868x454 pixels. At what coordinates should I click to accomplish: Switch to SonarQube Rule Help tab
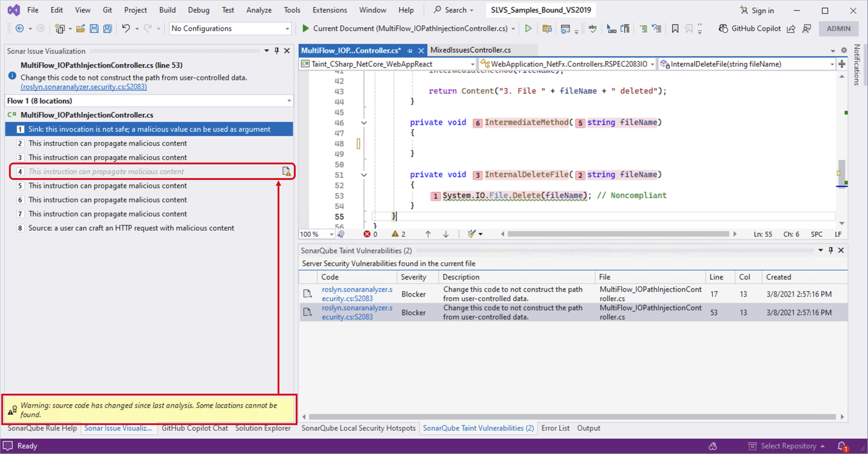pos(42,428)
